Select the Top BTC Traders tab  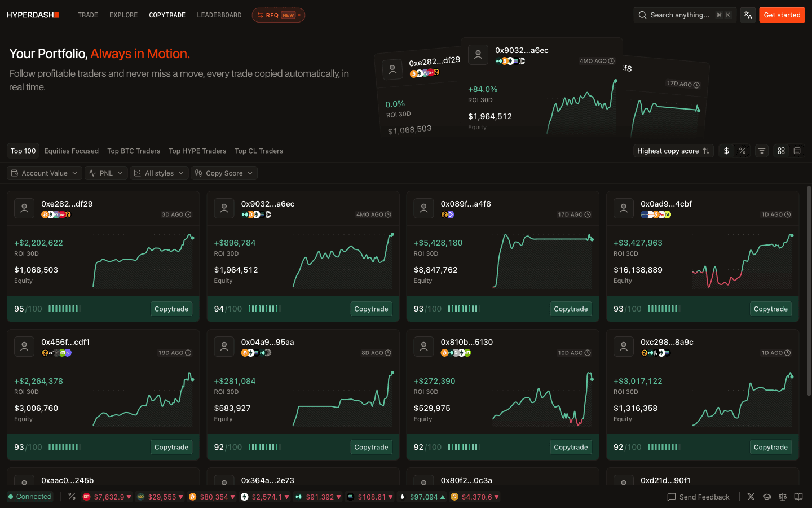point(134,151)
